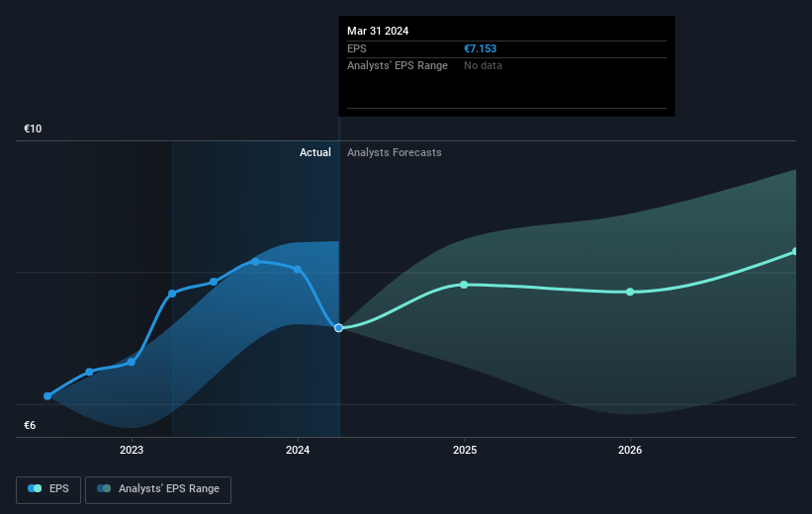Click the late-2022 EPS data point
The width and height of the screenshot is (812, 514).
[x=89, y=372]
